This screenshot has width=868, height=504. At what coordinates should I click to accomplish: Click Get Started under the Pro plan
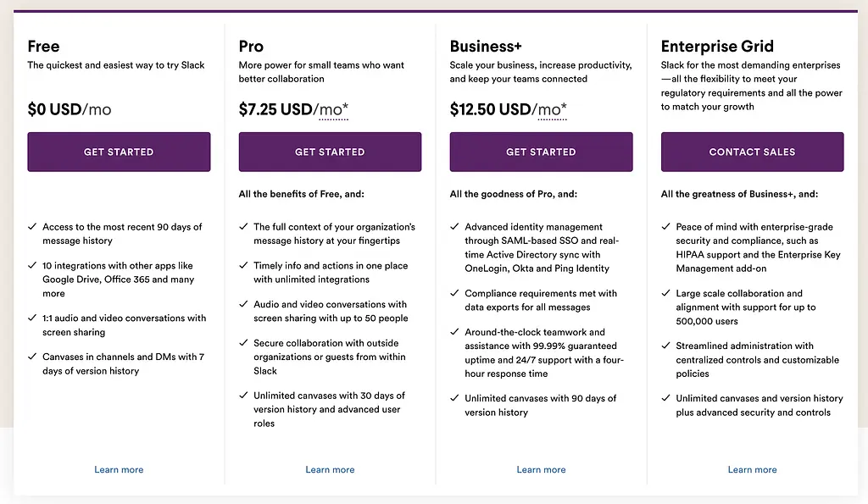click(x=330, y=152)
